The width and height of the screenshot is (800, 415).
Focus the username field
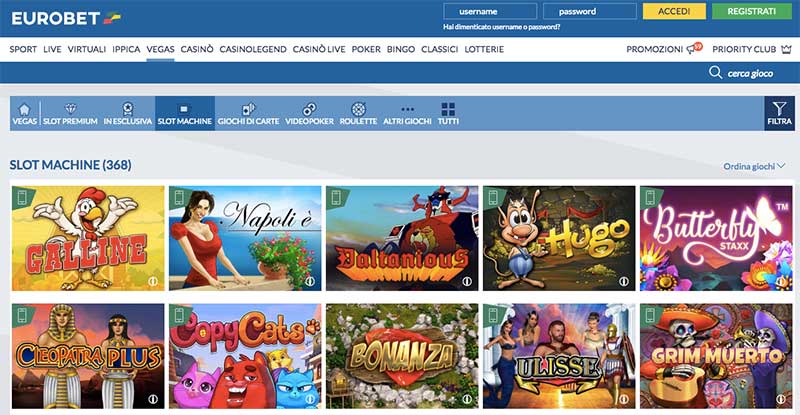[490, 11]
